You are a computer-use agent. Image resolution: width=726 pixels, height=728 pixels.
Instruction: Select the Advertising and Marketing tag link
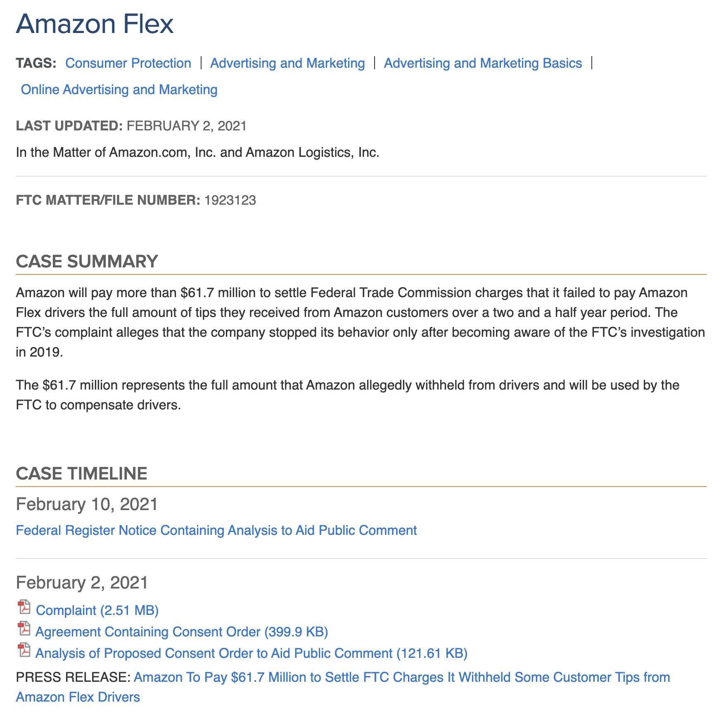(287, 63)
